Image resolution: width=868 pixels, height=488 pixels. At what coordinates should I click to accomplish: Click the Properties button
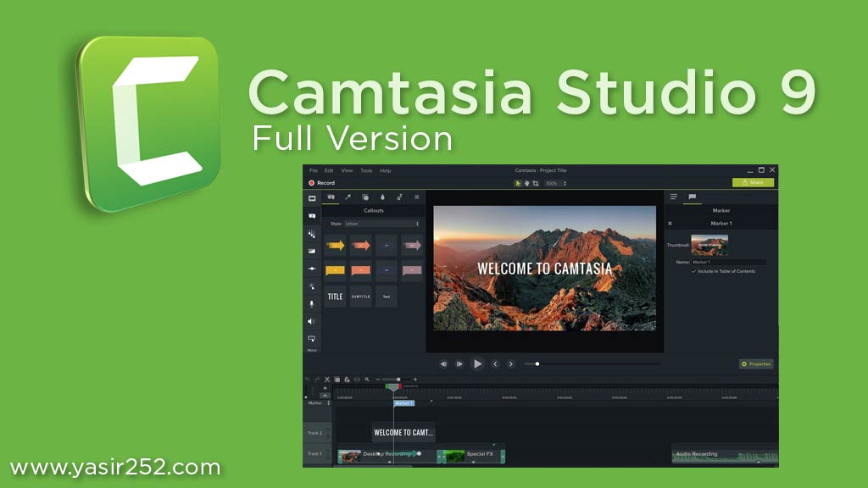(x=756, y=364)
